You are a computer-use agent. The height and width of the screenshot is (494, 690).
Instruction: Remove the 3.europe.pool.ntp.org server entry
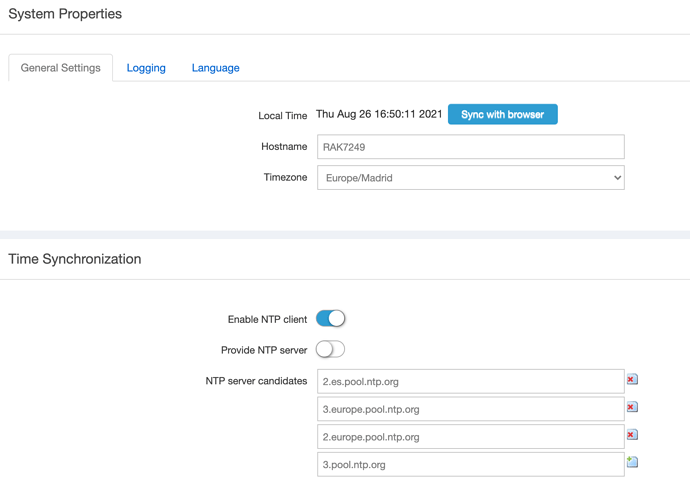coord(632,408)
